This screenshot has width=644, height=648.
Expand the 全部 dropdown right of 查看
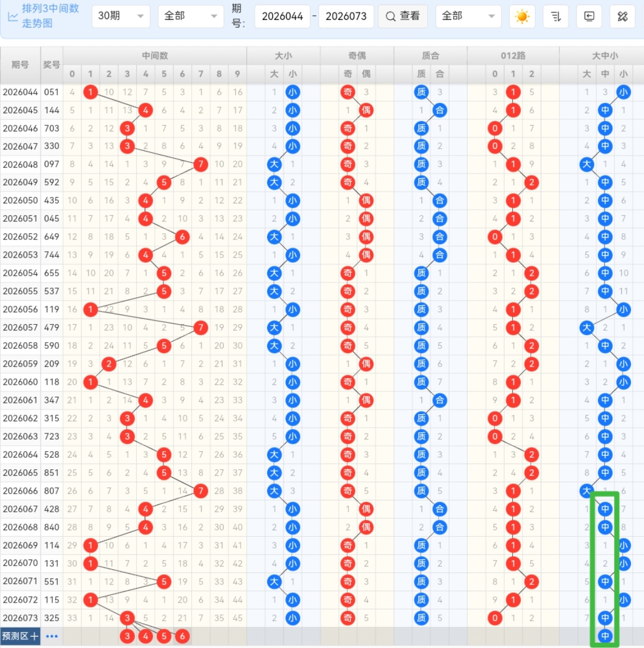click(x=468, y=16)
